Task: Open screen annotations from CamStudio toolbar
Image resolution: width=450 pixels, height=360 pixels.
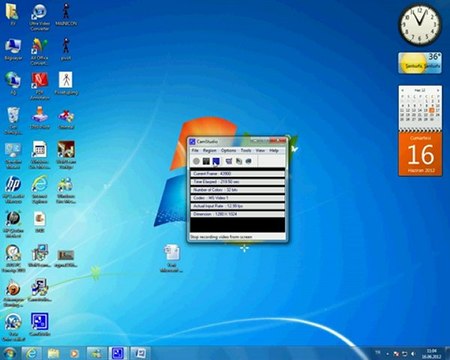Action: pos(239,161)
